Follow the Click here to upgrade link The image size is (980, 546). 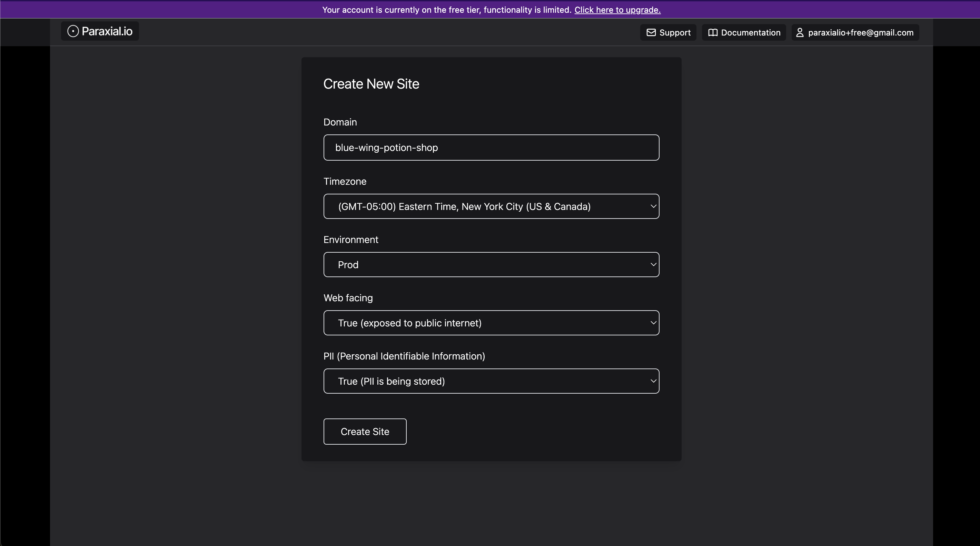pyautogui.click(x=617, y=10)
